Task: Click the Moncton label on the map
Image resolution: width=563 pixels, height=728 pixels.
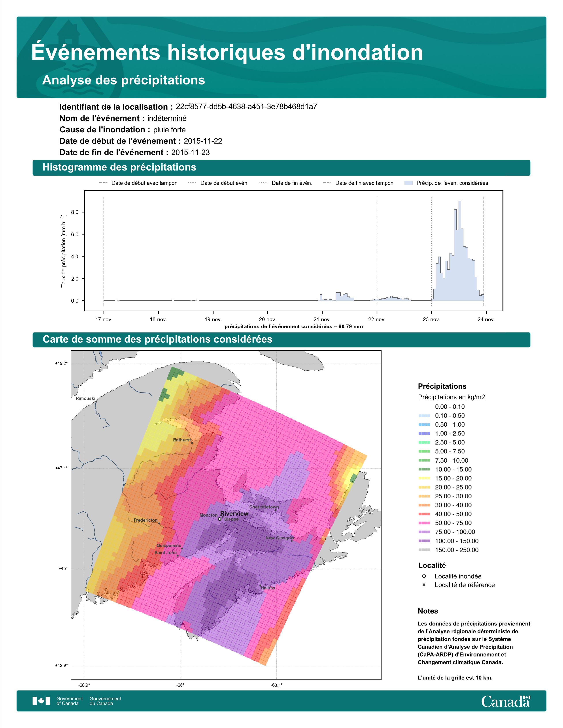Action: pyautogui.click(x=208, y=515)
